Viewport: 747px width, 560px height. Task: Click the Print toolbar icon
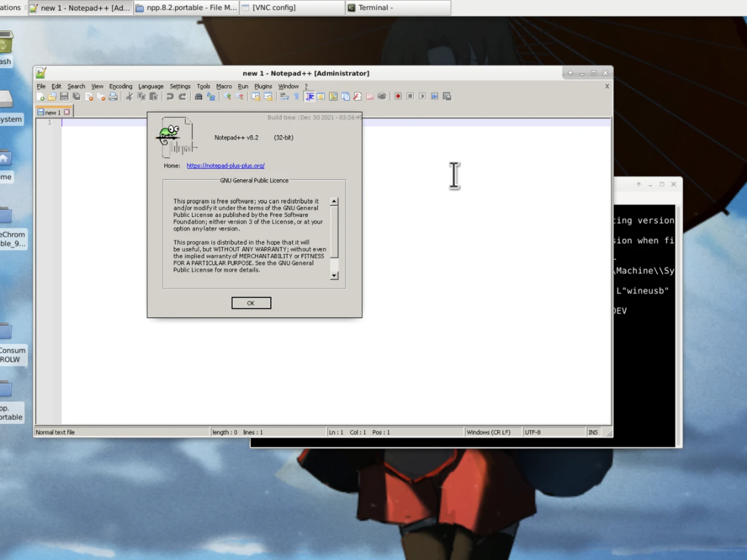(x=113, y=97)
